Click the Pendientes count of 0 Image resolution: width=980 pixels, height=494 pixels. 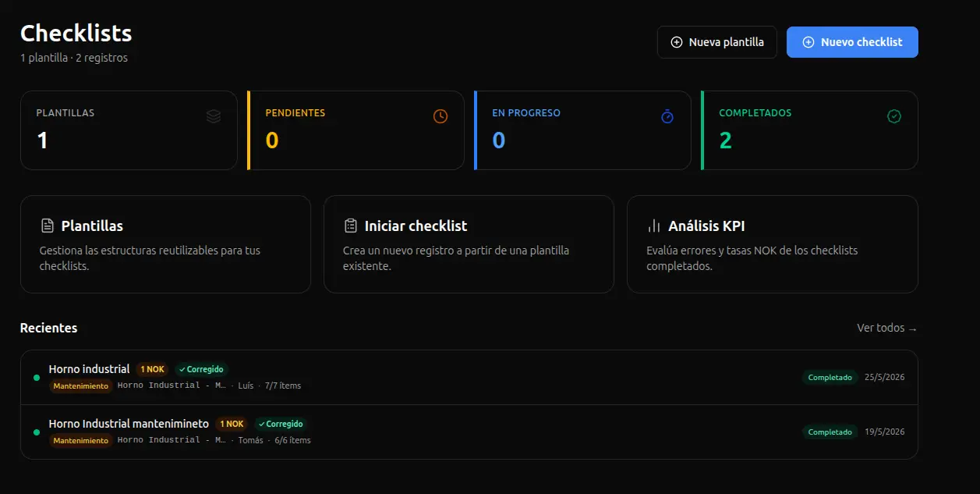tap(272, 140)
